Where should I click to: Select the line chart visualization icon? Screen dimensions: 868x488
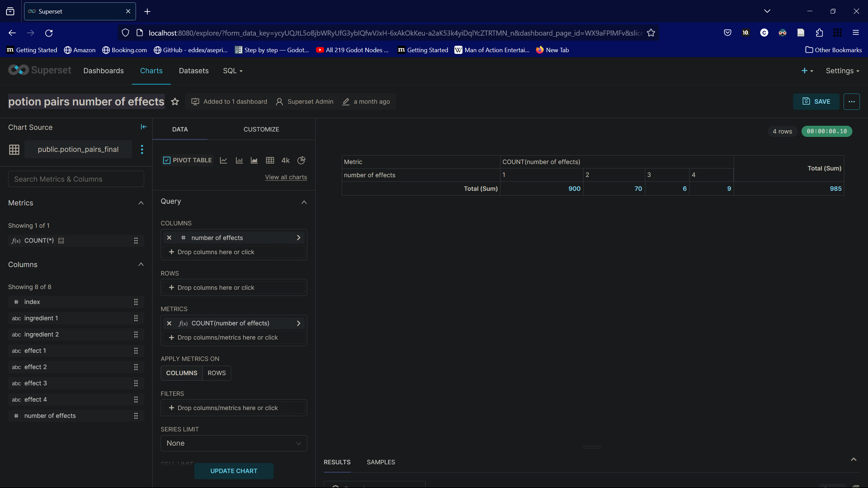(x=223, y=160)
